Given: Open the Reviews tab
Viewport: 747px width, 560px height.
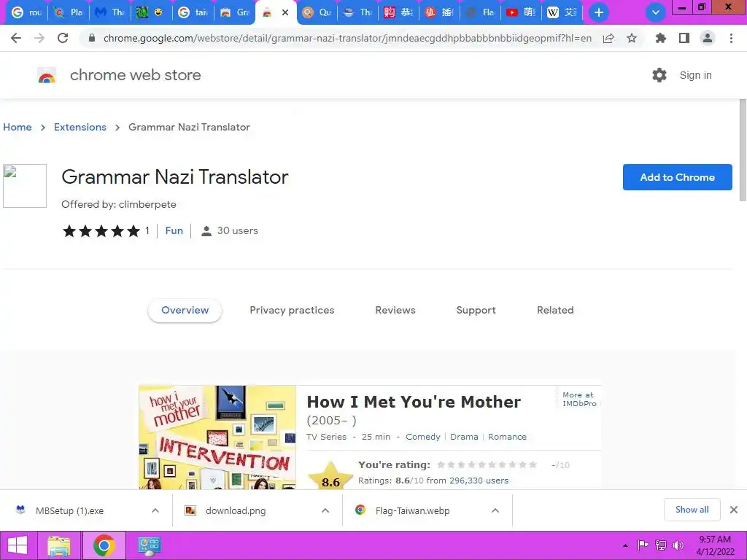Looking at the screenshot, I should [395, 310].
